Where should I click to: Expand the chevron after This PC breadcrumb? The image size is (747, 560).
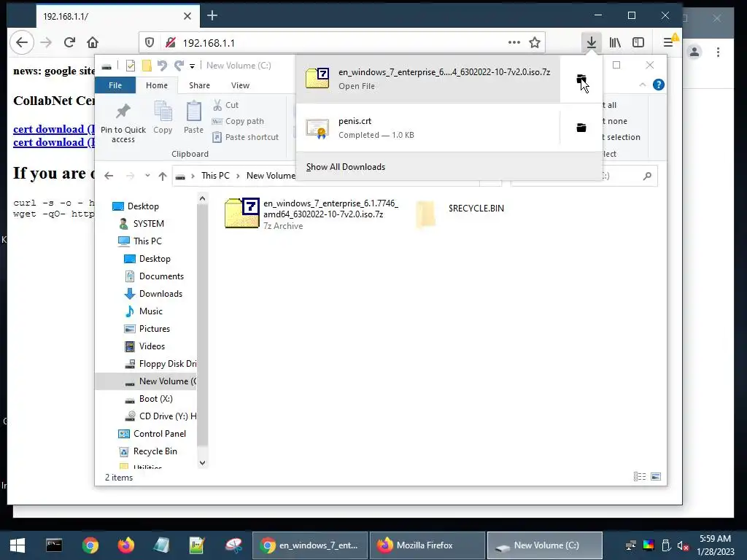(x=238, y=176)
